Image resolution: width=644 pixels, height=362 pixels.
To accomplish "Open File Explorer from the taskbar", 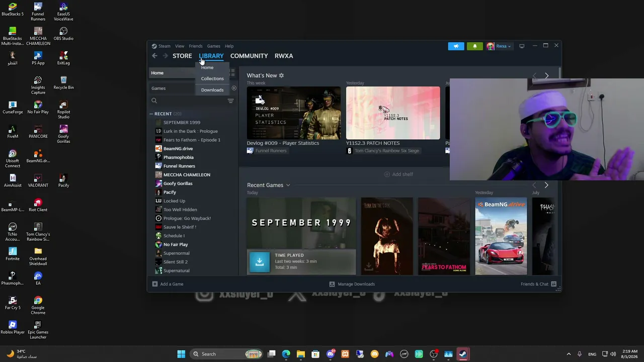I will [301, 354].
